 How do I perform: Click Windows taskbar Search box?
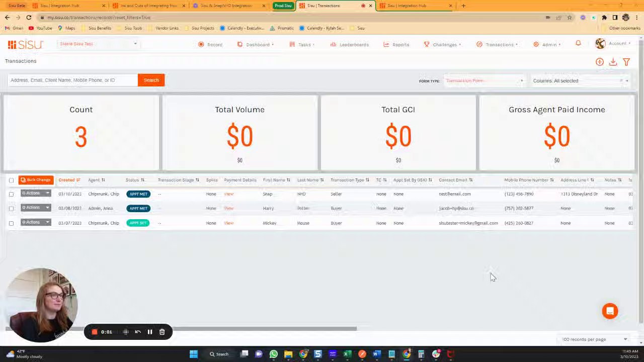[220, 354]
